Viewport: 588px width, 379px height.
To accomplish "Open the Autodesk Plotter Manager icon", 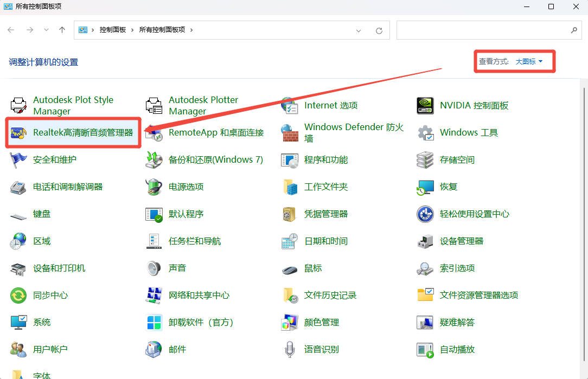I will point(154,106).
